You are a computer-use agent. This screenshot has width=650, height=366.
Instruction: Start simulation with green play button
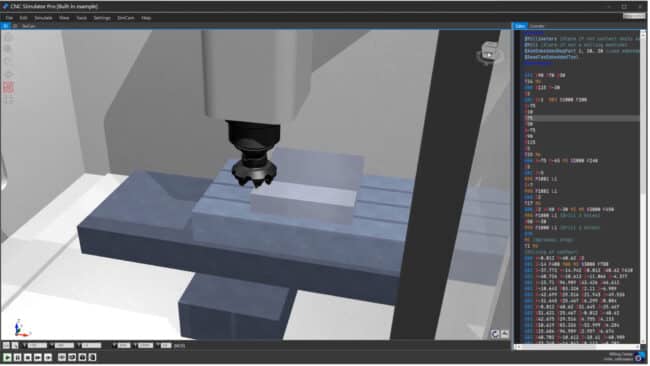tap(7, 357)
